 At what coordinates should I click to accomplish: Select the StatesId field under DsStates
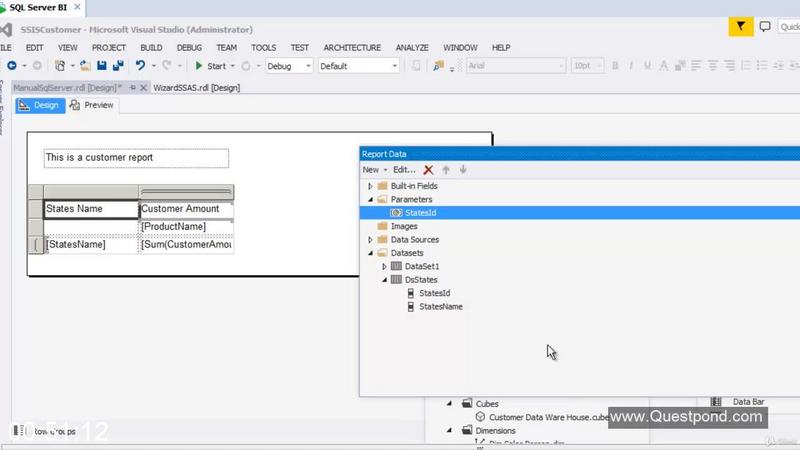(434, 293)
